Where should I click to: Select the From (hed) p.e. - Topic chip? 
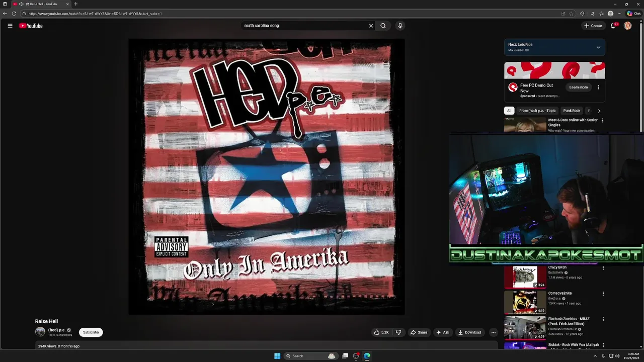point(537,111)
